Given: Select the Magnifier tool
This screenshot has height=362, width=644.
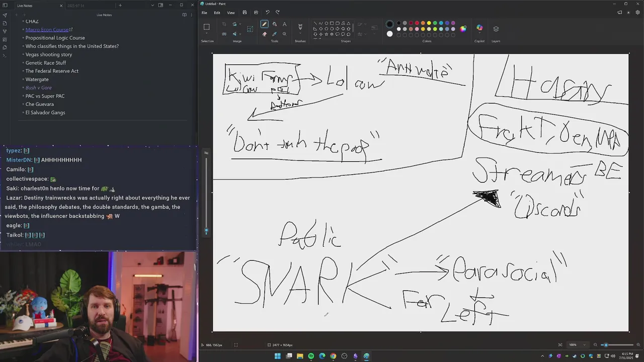Looking at the screenshot, I should click(x=284, y=34).
